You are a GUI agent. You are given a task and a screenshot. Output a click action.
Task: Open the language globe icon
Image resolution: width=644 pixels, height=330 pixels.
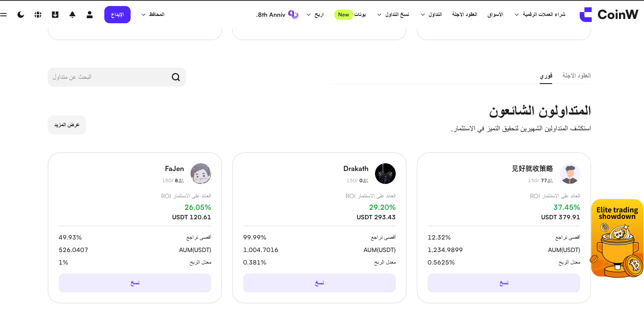pyautogui.click(x=38, y=15)
